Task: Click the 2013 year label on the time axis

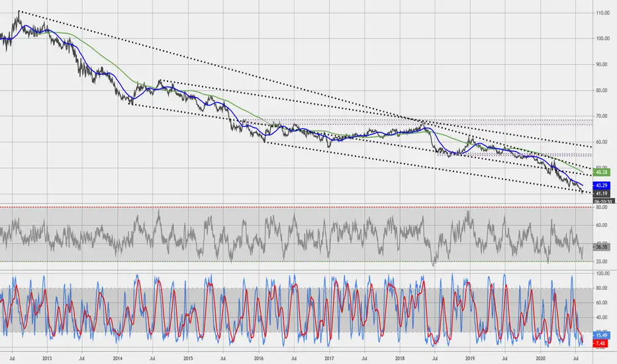Action: (47, 359)
